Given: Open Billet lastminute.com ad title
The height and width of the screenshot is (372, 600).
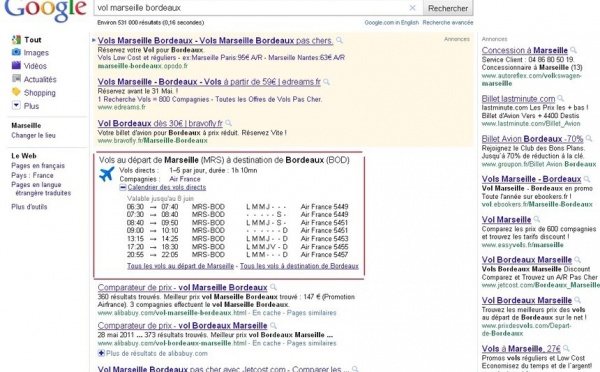Looking at the screenshot, I should click(518, 99).
